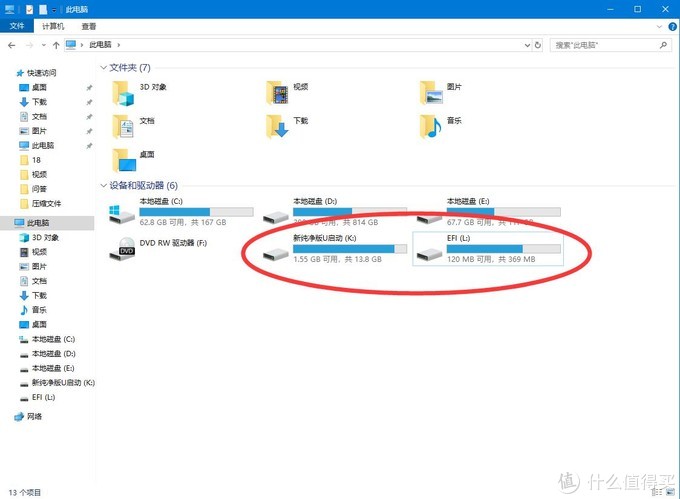Viewport: 680px width, 499px height.
Task: Click new folder icon in title bar
Action: coord(43,9)
